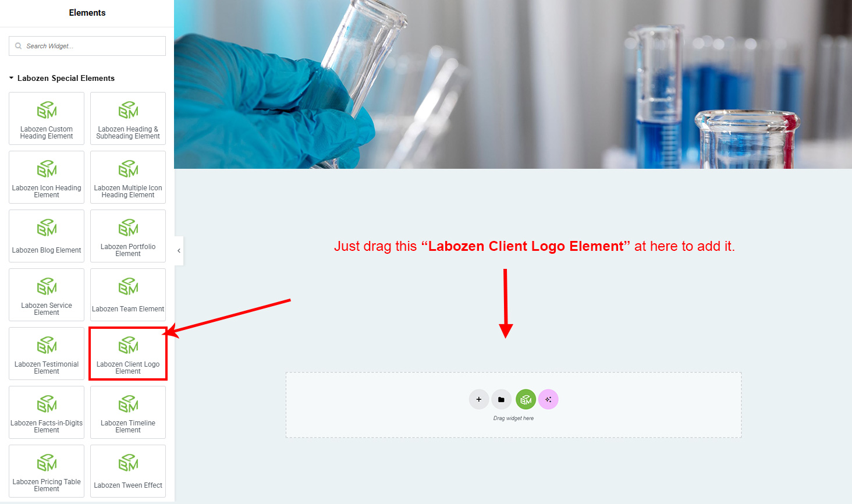The width and height of the screenshot is (852, 504).
Task: Select the Labozen Portfolio Element widget
Action: [128, 236]
